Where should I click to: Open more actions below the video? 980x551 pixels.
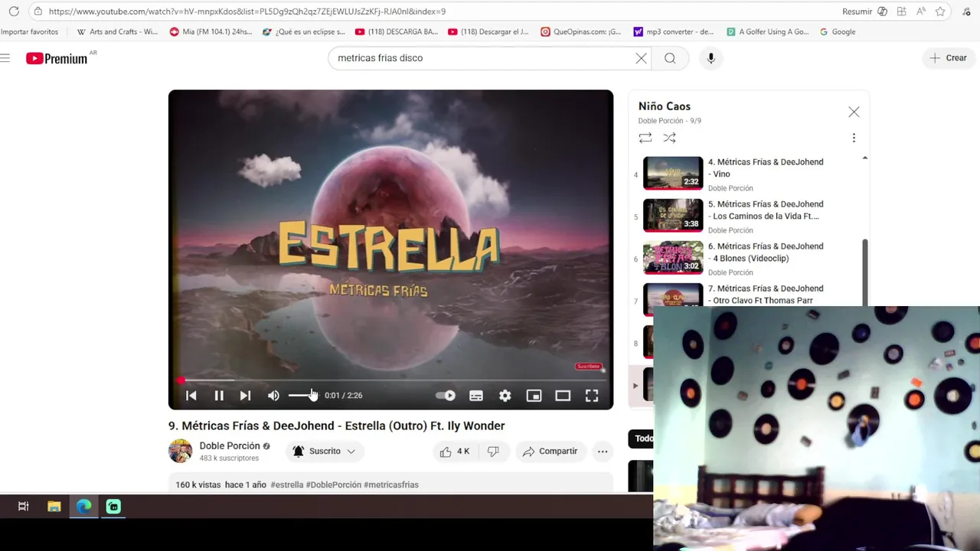[603, 452]
